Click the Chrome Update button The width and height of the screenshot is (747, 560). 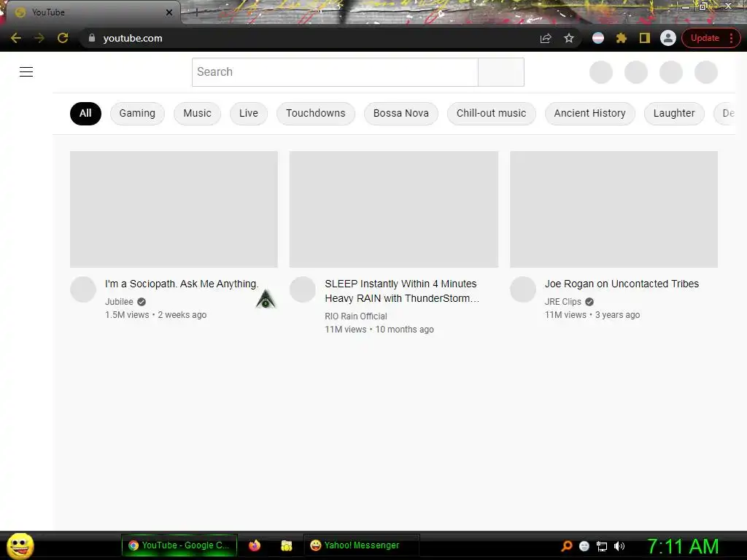click(711, 38)
